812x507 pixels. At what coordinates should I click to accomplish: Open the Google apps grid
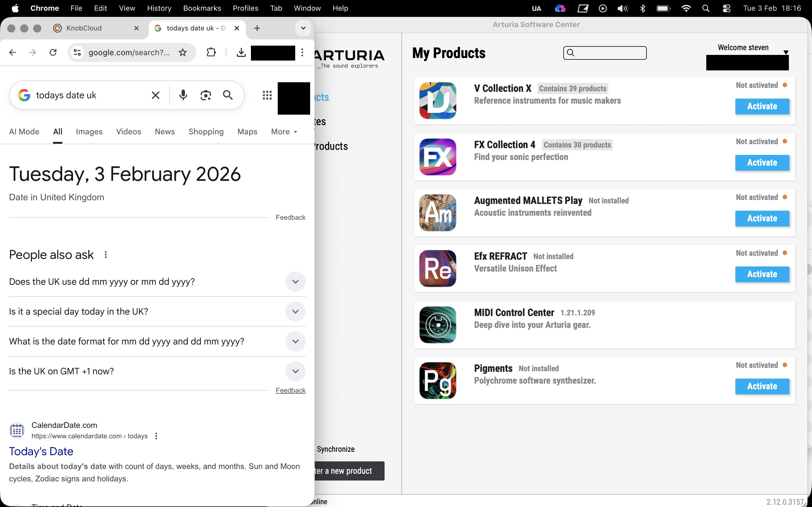tap(267, 95)
